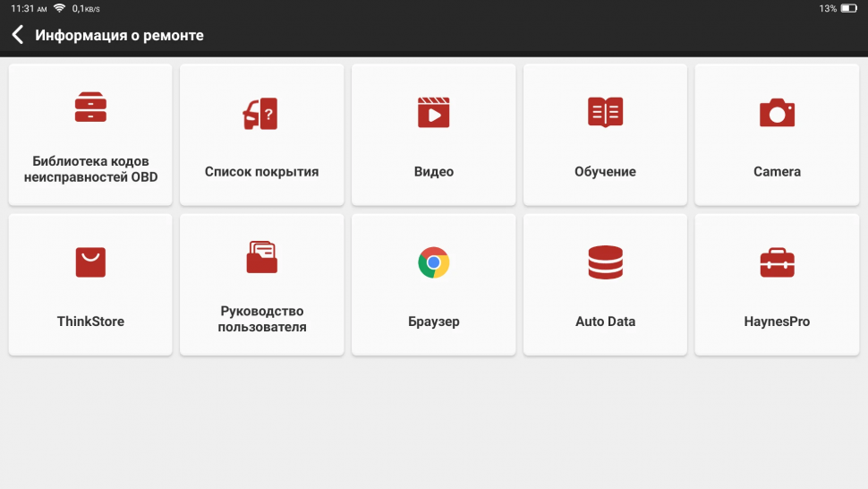Click the car with question mark coverage icon

point(261,113)
